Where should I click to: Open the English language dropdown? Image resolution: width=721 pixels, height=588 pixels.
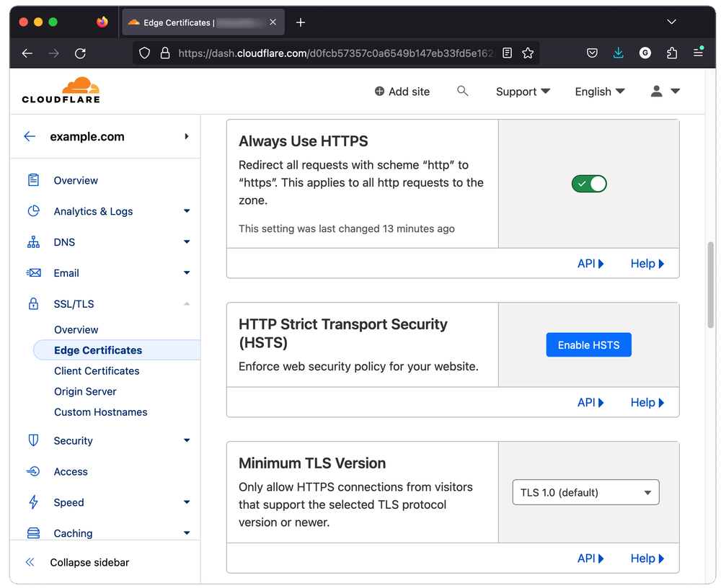pos(599,92)
